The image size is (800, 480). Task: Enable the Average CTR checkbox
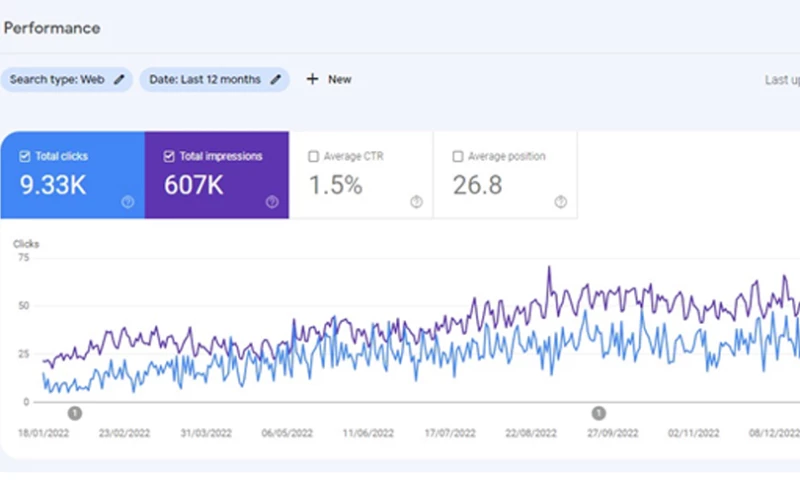point(314,157)
